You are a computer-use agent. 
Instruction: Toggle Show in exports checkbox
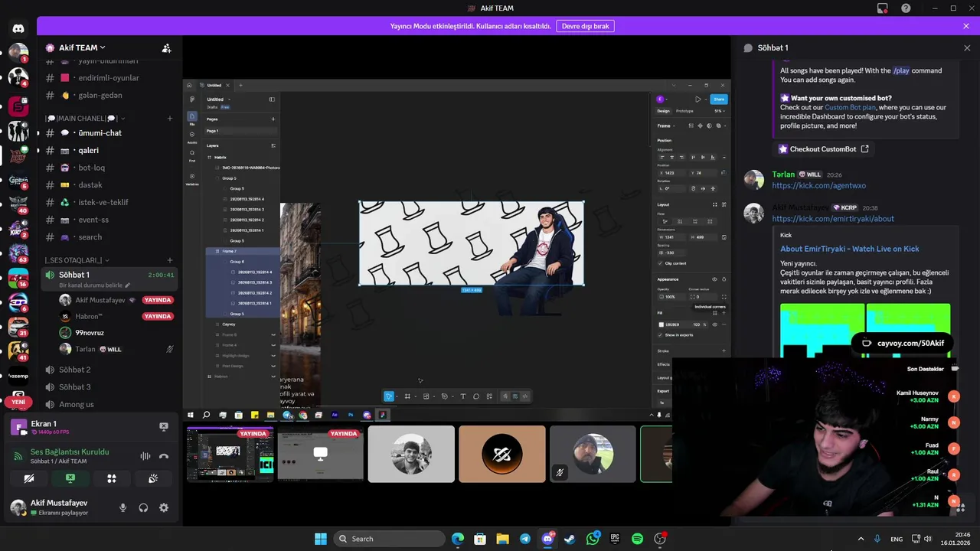(661, 335)
